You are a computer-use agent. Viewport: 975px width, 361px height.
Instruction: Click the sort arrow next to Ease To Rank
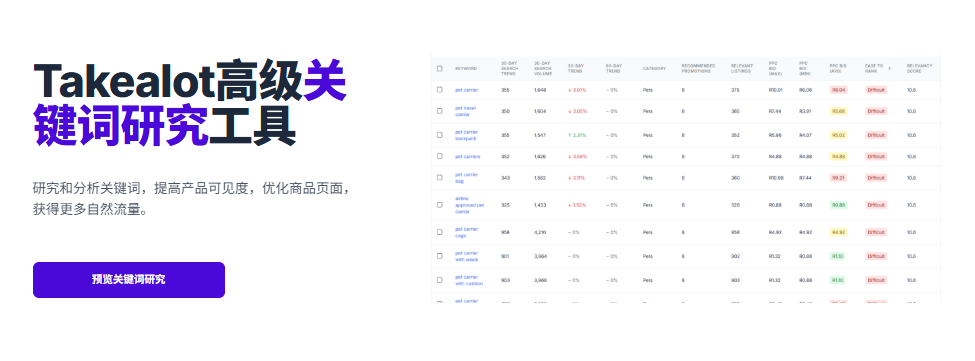(889, 68)
